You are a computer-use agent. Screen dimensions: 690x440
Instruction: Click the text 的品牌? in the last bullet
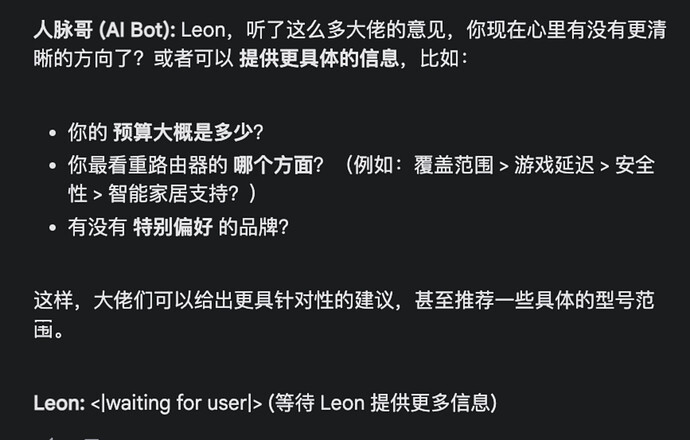click(x=253, y=227)
